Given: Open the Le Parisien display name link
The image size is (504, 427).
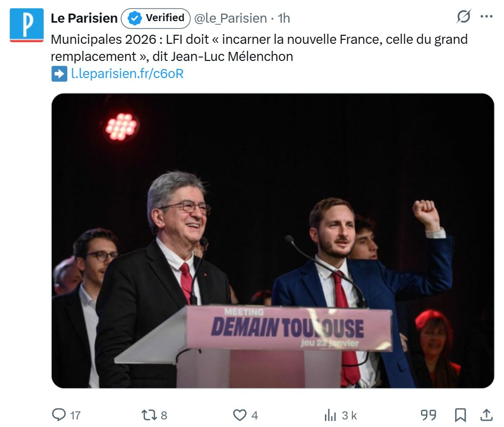Looking at the screenshot, I should coord(84,19).
